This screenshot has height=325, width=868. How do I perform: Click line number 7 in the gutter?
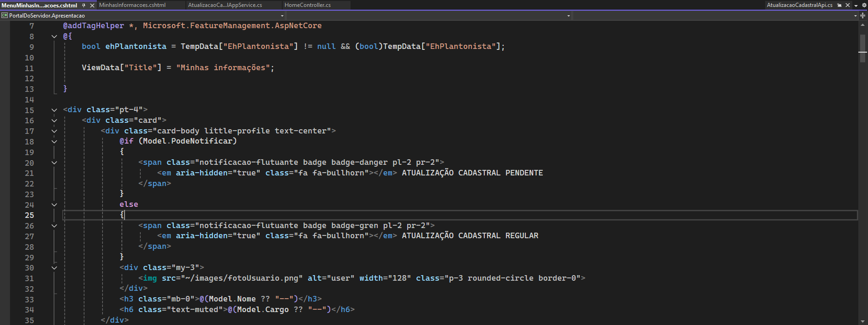pos(32,26)
